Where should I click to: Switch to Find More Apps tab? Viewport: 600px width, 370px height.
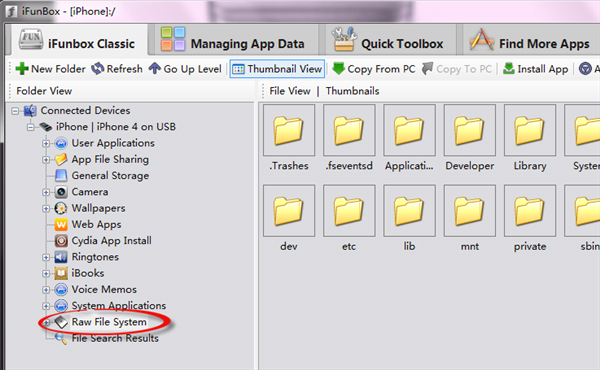(531, 41)
